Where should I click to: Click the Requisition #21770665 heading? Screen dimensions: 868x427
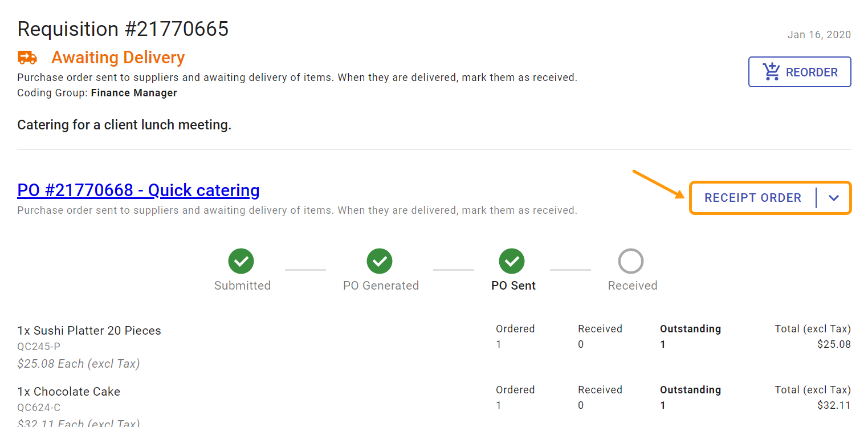click(123, 29)
